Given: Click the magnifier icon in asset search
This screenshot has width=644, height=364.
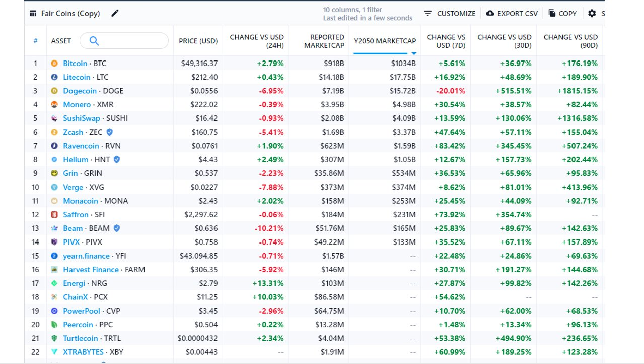Looking at the screenshot, I should tap(94, 41).
